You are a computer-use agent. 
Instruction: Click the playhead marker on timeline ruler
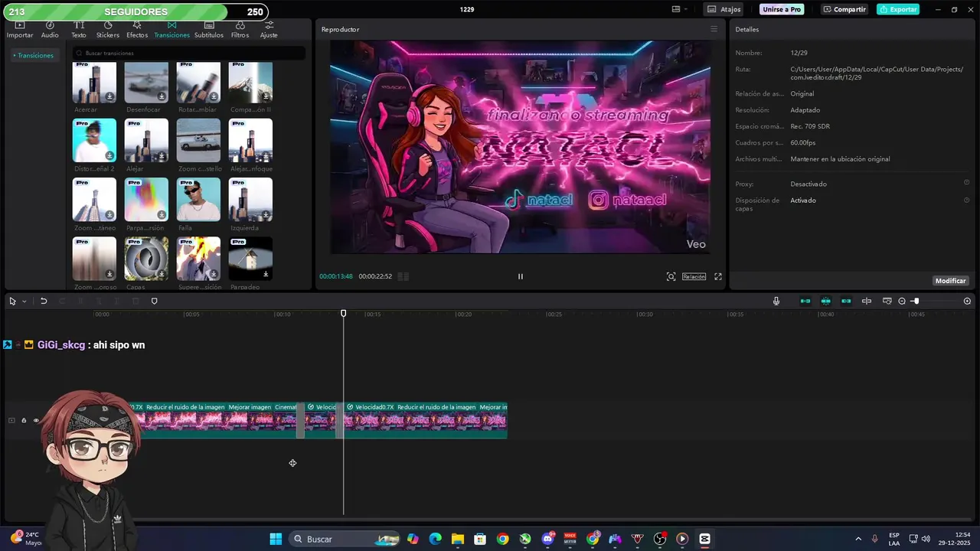344,313
